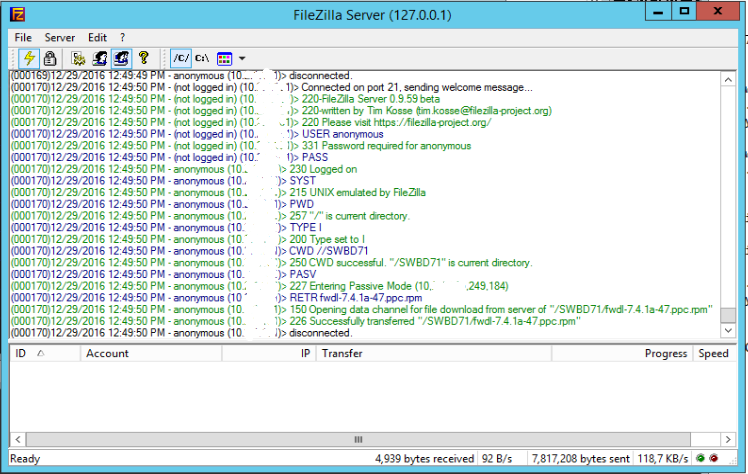The height and width of the screenshot is (474, 748).
Task: Click '4,939 bytes received' in status bar
Action: point(425,459)
